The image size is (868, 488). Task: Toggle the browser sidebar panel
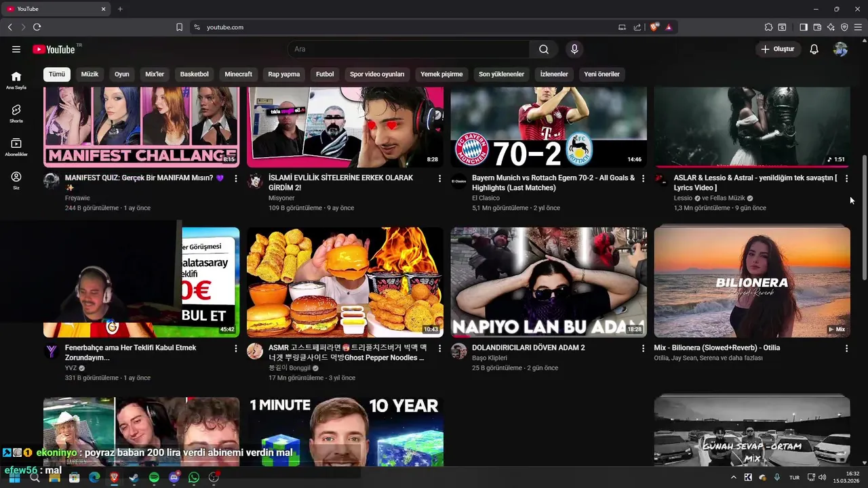pyautogui.click(x=804, y=27)
